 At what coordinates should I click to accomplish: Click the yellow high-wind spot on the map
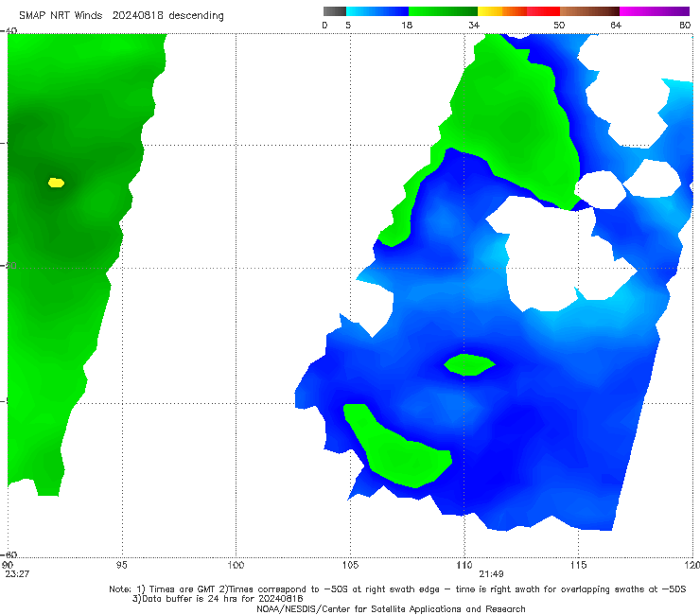(x=56, y=183)
